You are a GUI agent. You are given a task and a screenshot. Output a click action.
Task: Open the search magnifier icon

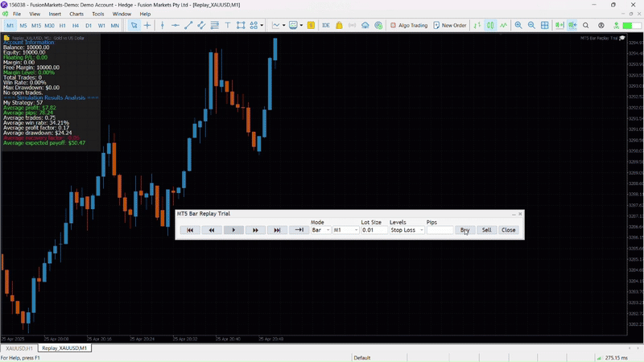(x=586, y=26)
